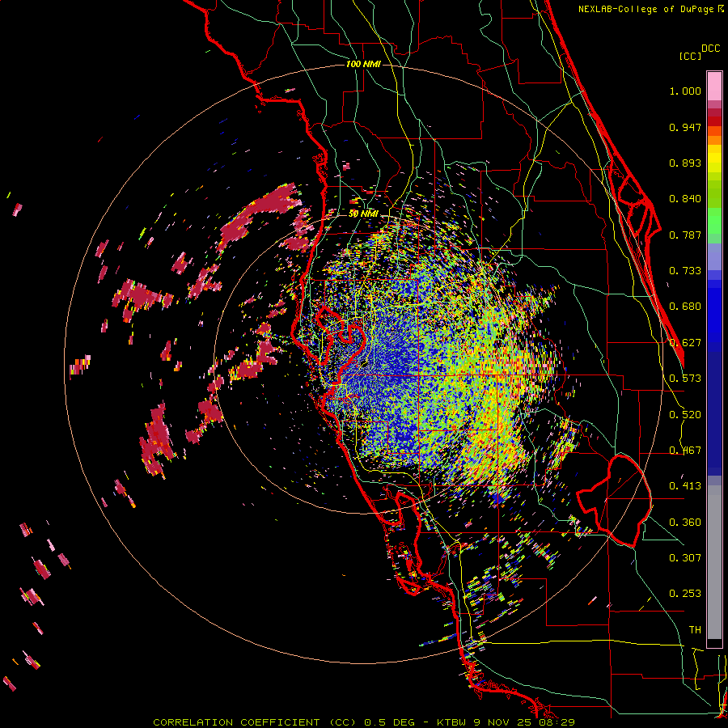Pick the light pink top color bar segment
The height and width of the screenshot is (728, 728).
click(x=714, y=87)
